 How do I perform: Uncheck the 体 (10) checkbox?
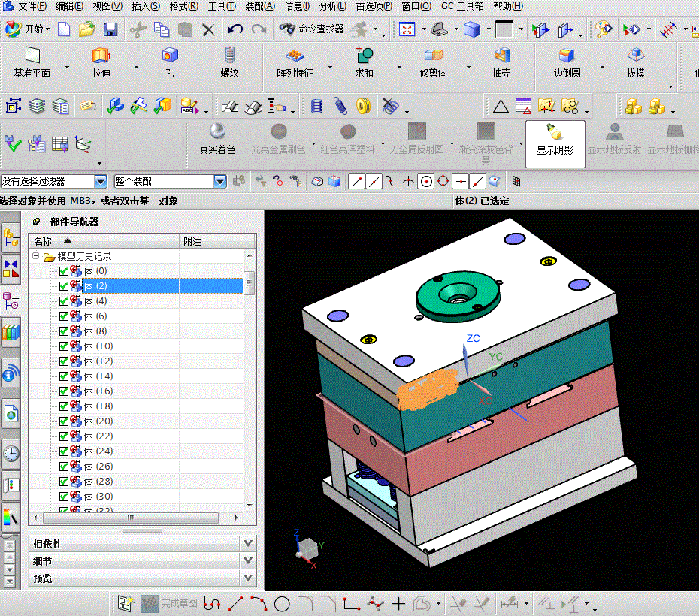(x=64, y=346)
